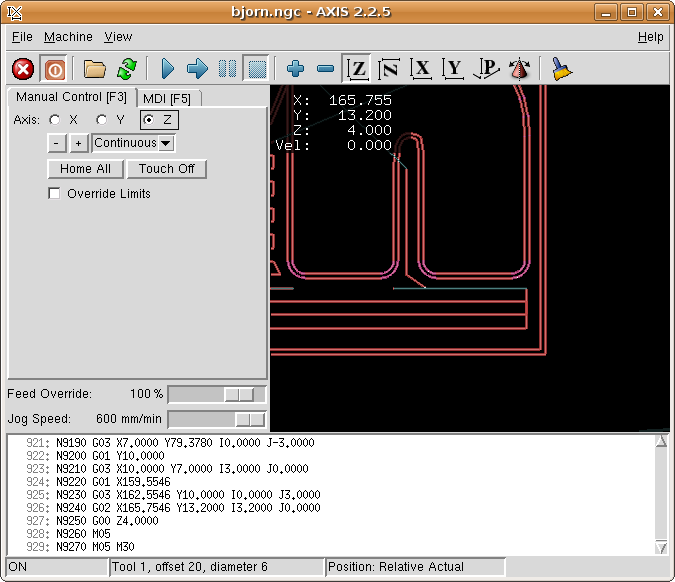Toggle the machine power button

pos(54,69)
